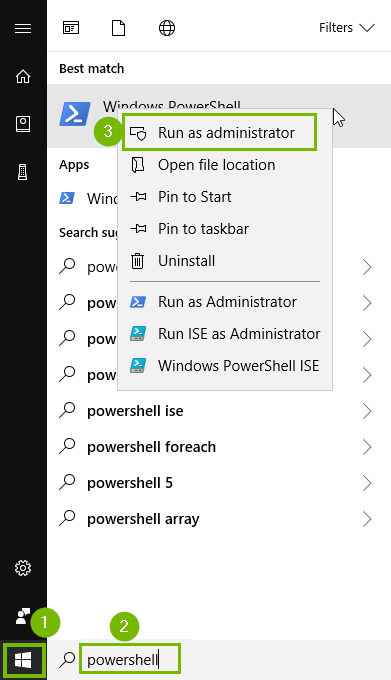
Task: Click the magnifier icon in the search bar
Action: [67, 660]
